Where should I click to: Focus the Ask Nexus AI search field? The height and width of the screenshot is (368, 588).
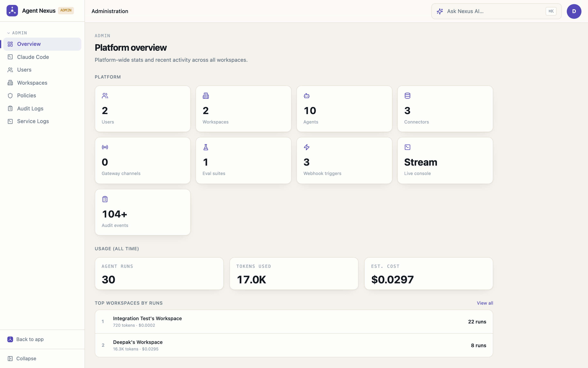(496, 11)
